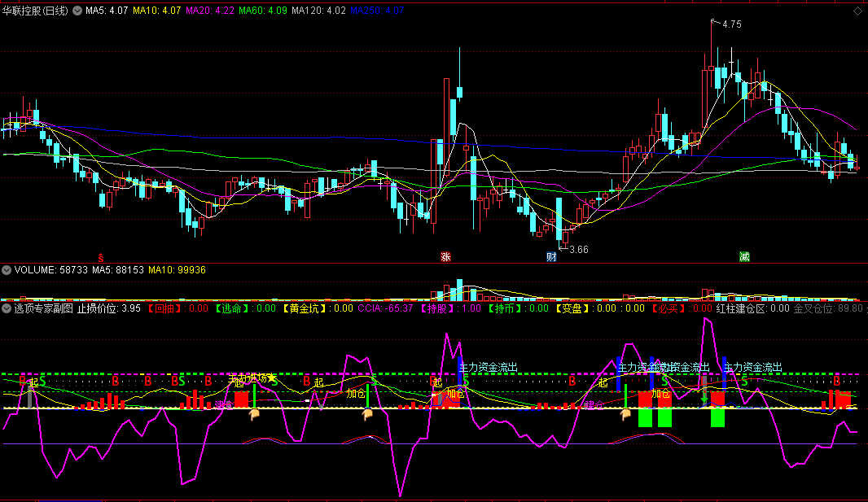Click the leftmost pointing hand signal icon

[254, 414]
